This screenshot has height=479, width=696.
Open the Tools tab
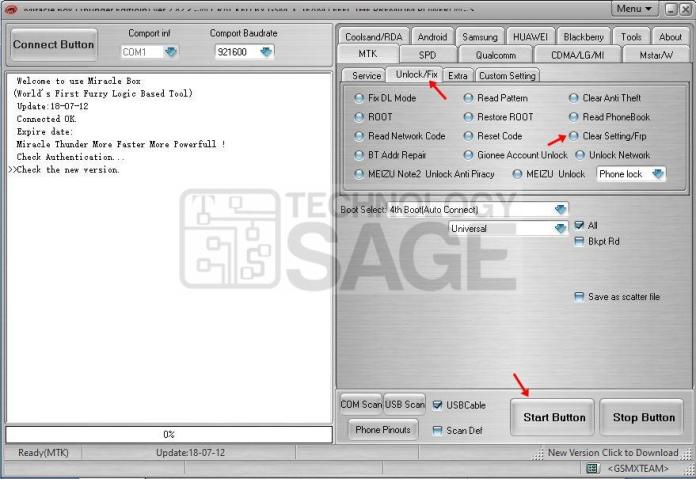[631, 37]
